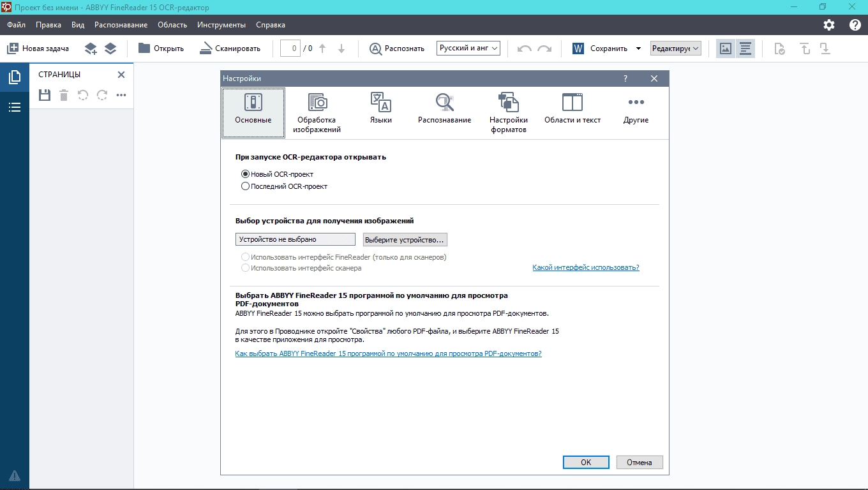Select the pages view sidebar icon
This screenshot has width=868, height=490.
point(15,78)
